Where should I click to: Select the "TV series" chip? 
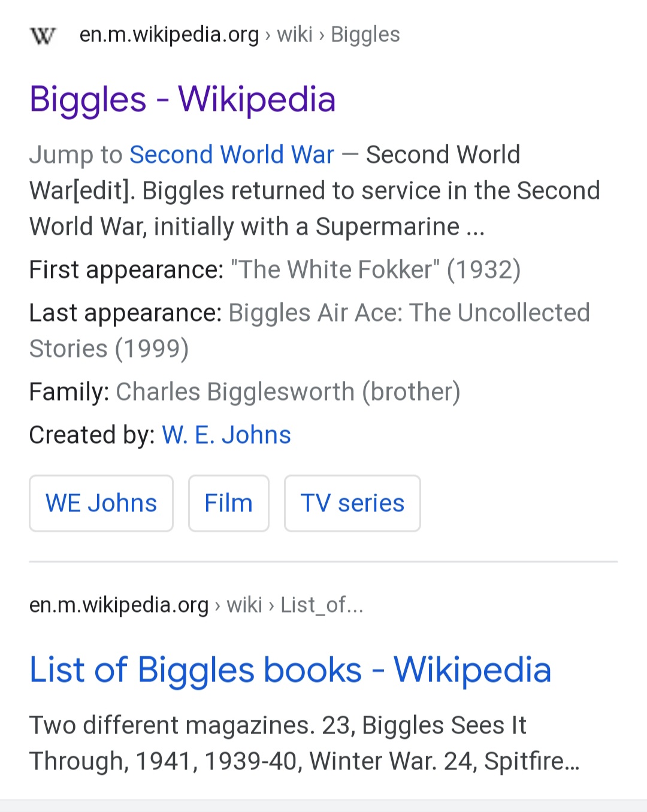tap(352, 503)
